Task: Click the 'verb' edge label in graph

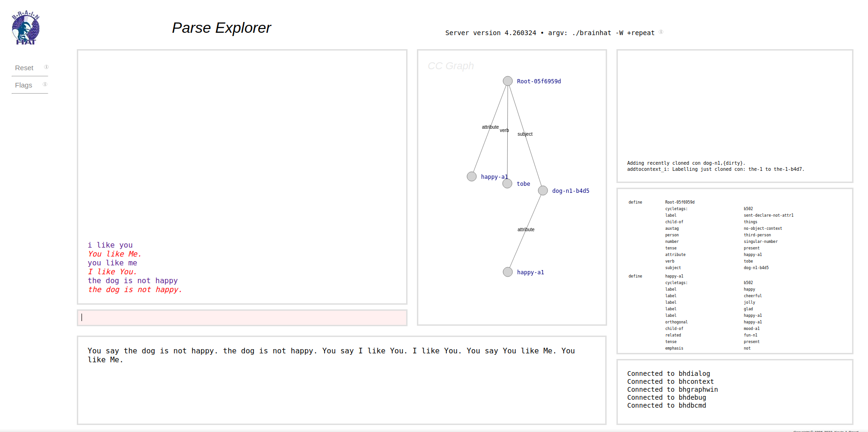Action: (504, 131)
